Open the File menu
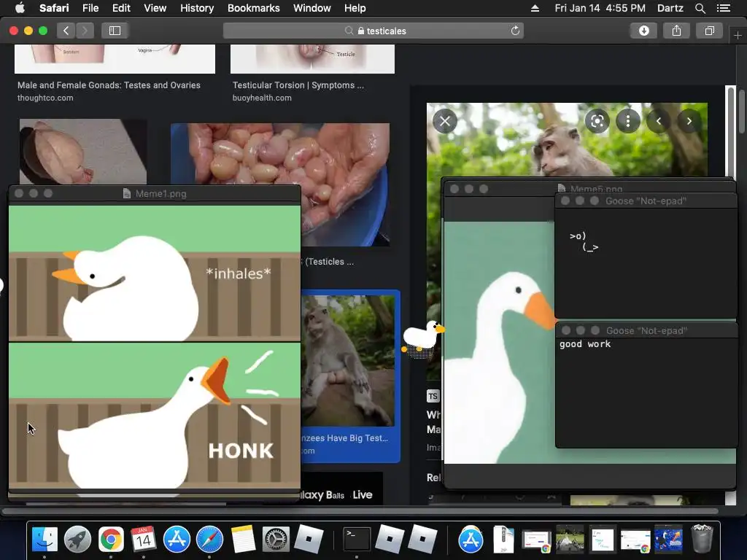 pyautogui.click(x=90, y=8)
